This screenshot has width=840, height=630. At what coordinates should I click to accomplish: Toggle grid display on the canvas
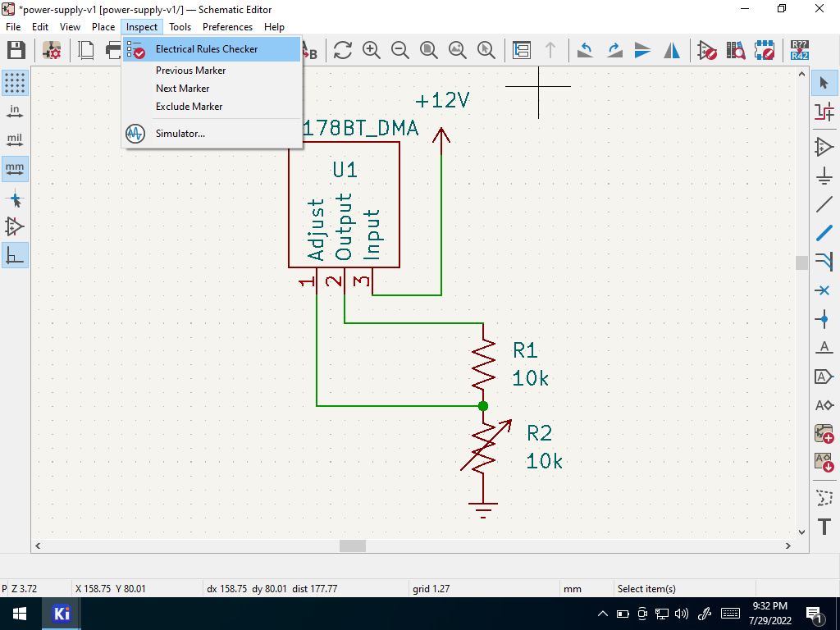pos(15,83)
